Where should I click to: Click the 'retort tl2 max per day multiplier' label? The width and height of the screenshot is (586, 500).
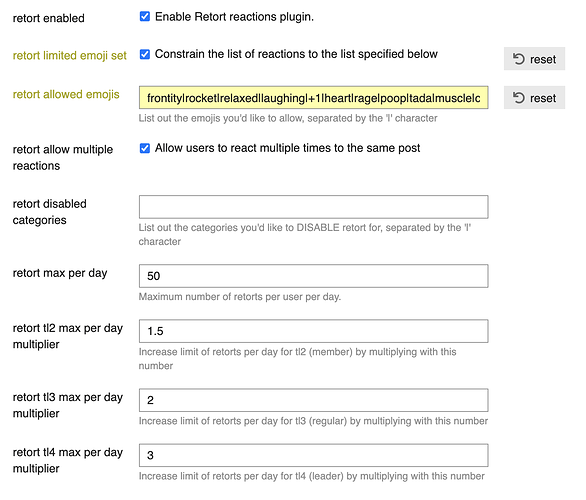point(68,336)
